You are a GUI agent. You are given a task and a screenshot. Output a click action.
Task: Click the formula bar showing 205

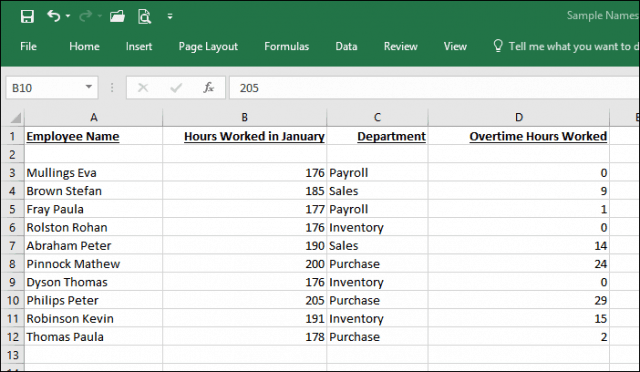[434, 88]
